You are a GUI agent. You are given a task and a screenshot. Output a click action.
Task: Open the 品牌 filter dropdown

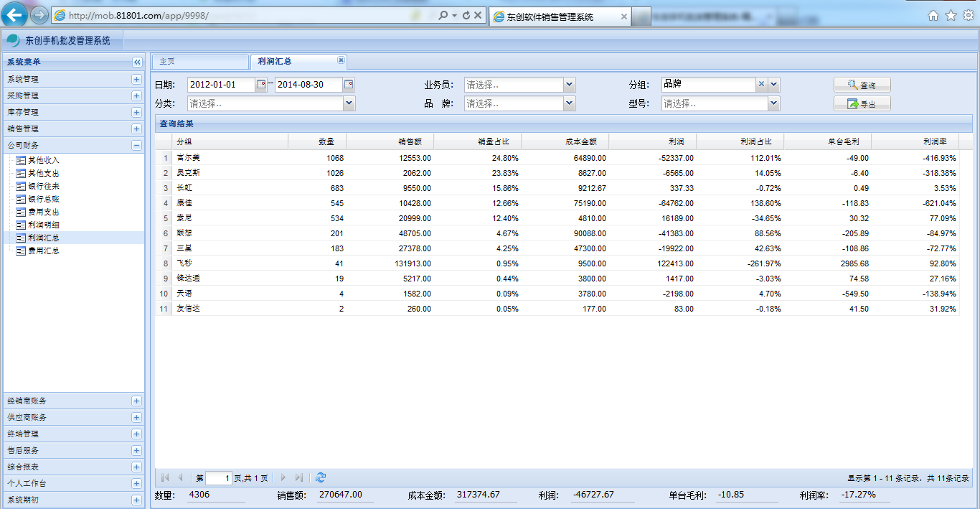pos(569,103)
